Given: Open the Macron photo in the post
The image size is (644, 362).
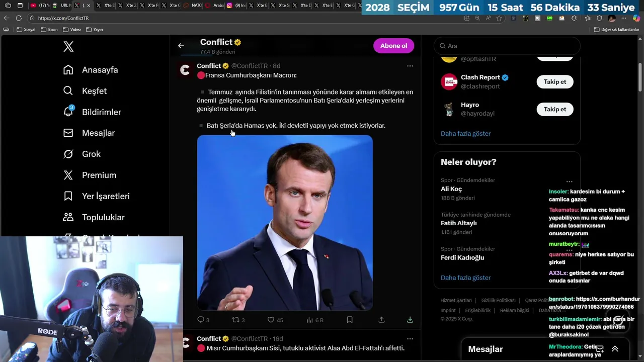Looking at the screenshot, I should pos(285,223).
